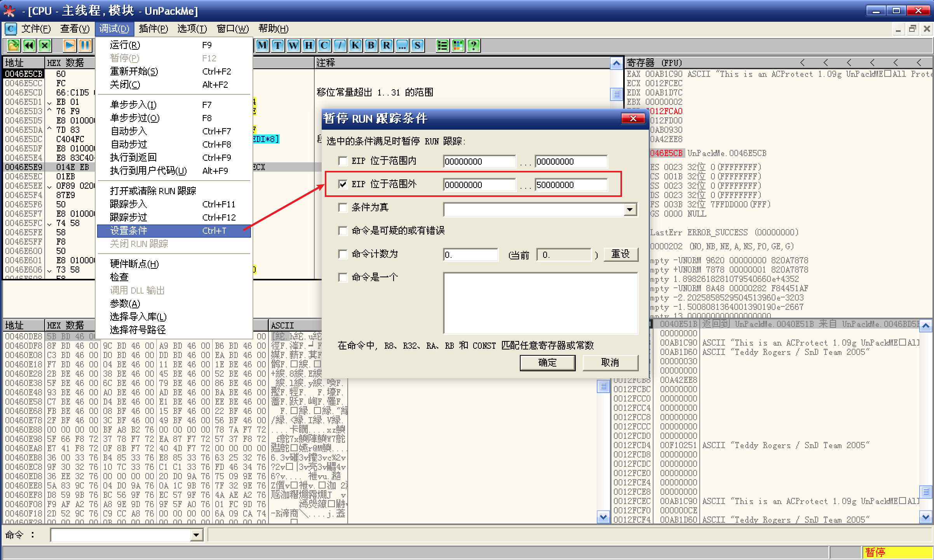Open the Breakpoints B window icon
The height and width of the screenshot is (560, 934).
(371, 46)
